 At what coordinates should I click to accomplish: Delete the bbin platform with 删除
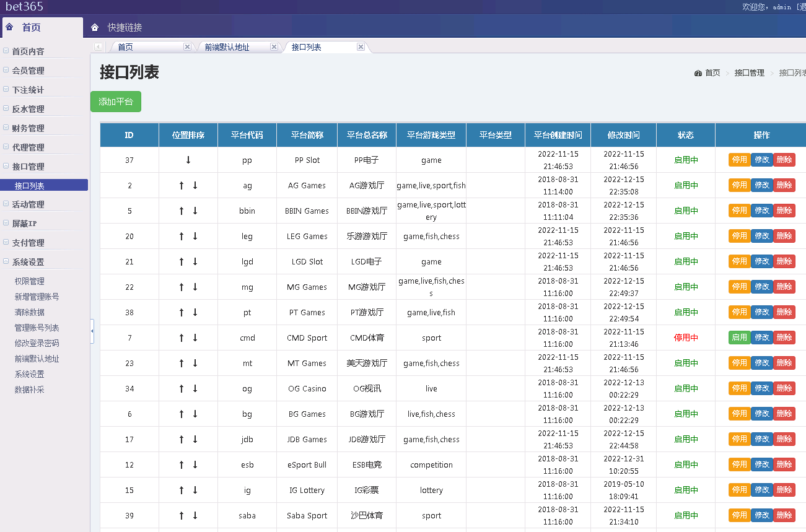tap(784, 211)
